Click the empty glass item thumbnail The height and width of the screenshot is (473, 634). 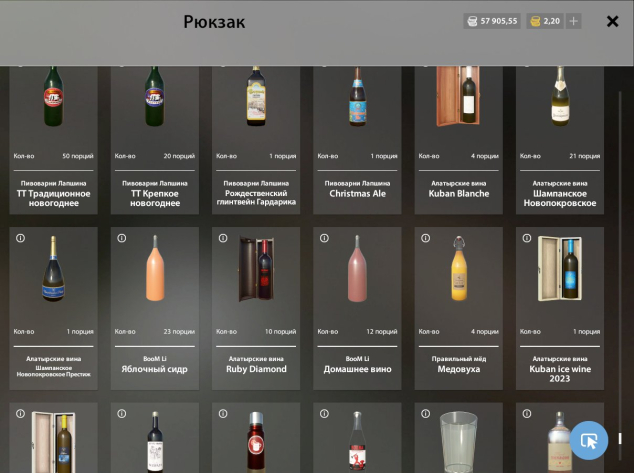pyautogui.click(x=459, y=441)
